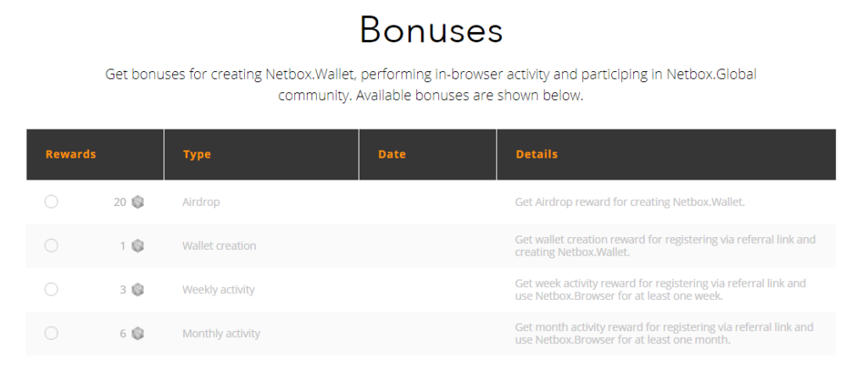Click the Weekly activity type label
The width and height of the screenshot is (868, 382).
pos(219,290)
